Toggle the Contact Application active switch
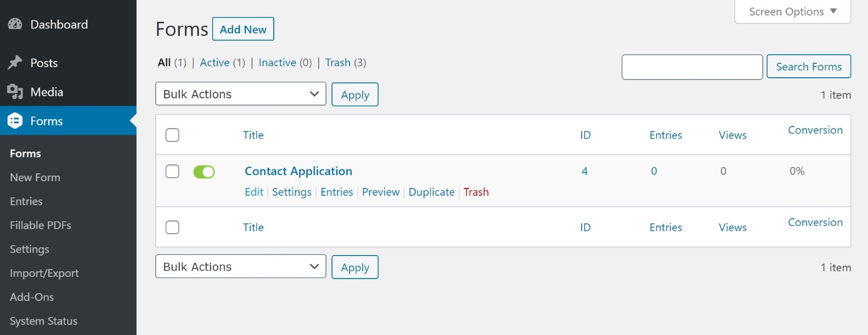Image resolution: width=868 pixels, height=335 pixels. pyautogui.click(x=204, y=172)
